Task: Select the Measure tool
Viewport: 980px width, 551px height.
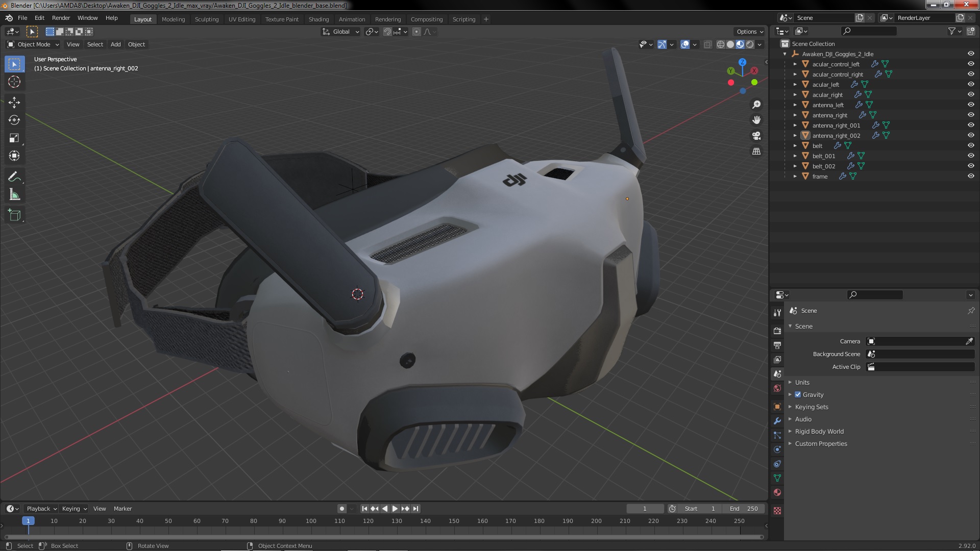Action: click(x=14, y=195)
